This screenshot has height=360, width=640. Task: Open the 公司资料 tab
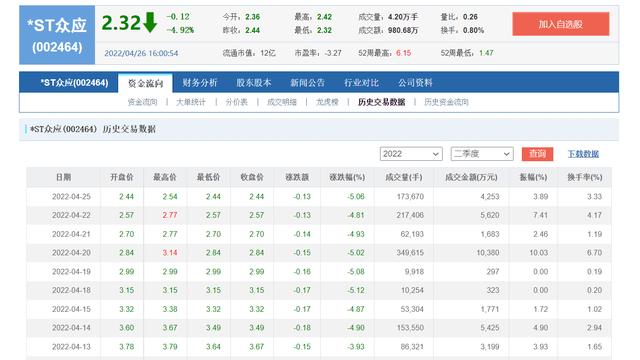click(415, 83)
